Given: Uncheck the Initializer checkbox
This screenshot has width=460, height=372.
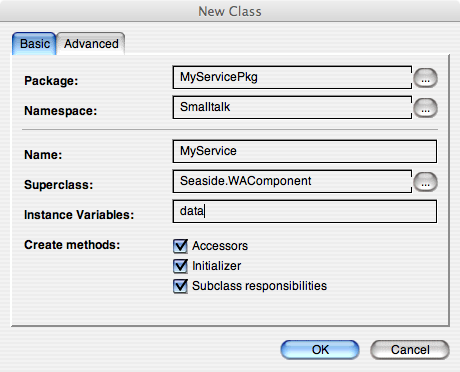Looking at the screenshot, I should [180, 266].
